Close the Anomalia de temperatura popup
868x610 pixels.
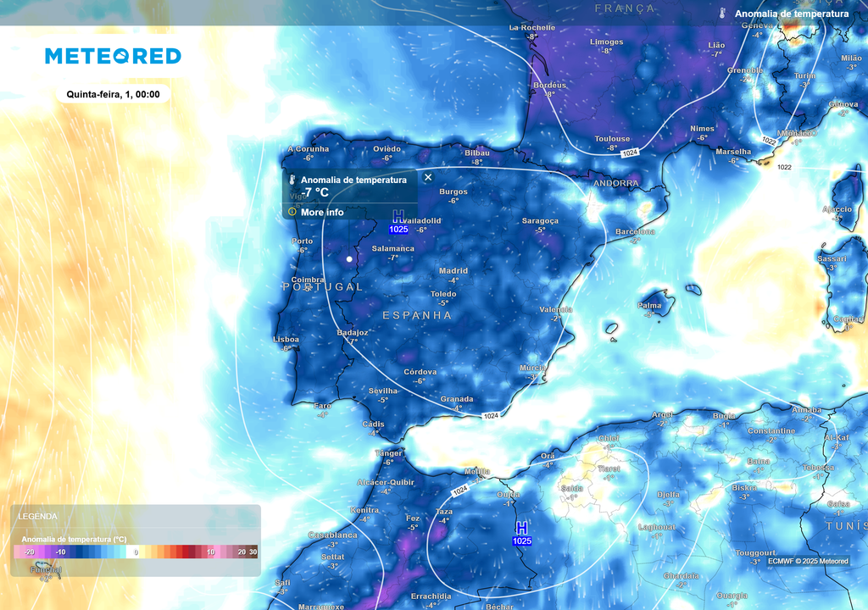[x=428, y=177]
